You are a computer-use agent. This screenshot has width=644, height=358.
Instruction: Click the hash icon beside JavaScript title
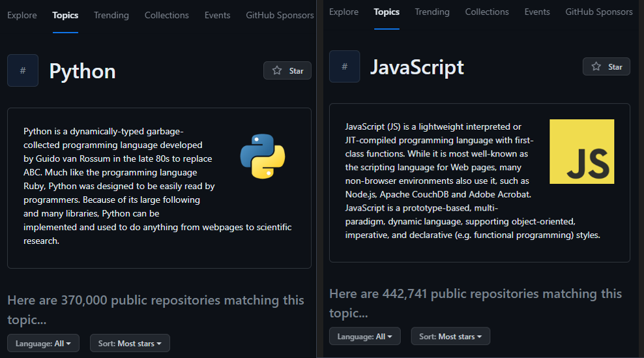pyautogui.click(x=345, y=67)
